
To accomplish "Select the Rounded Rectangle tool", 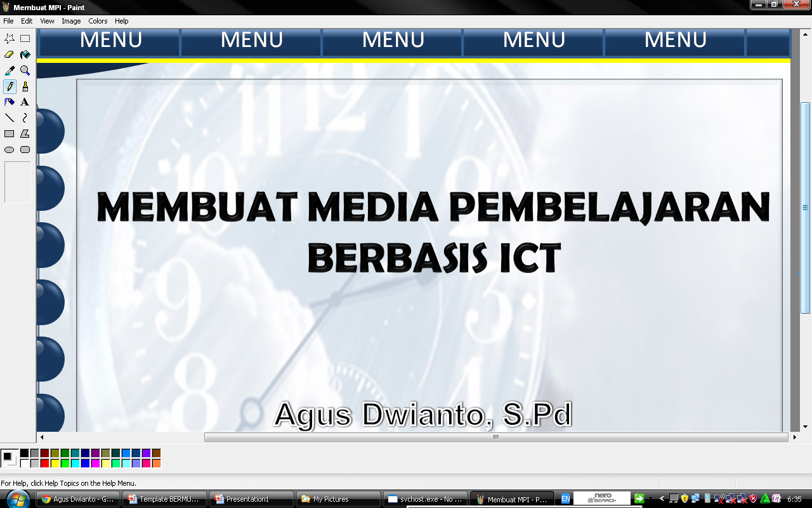I will click(x=25, y=149).
